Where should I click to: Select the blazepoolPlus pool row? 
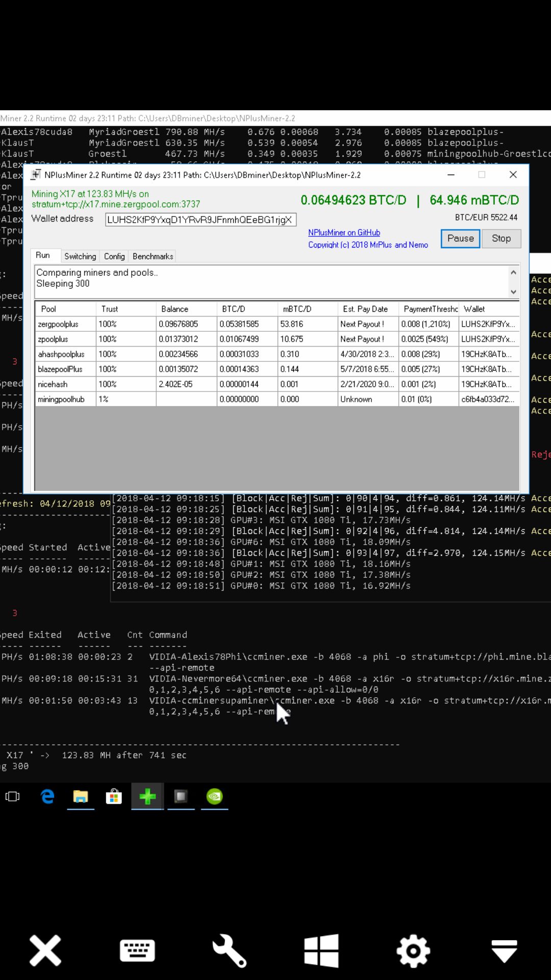278,369
